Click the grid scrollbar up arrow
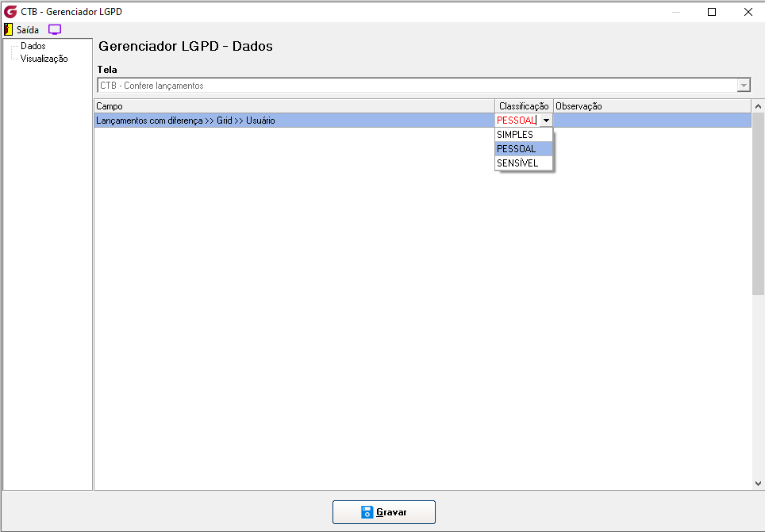This screenshot has width=765, height=532. pyautogui.click(x=758, y=106)
